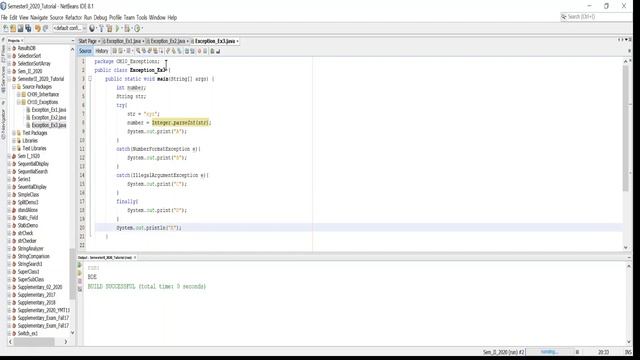Viewport: 640px width, 360px height.
Task: Switch to Exception_Ex2.java editor tab
Action: (168, 41)
